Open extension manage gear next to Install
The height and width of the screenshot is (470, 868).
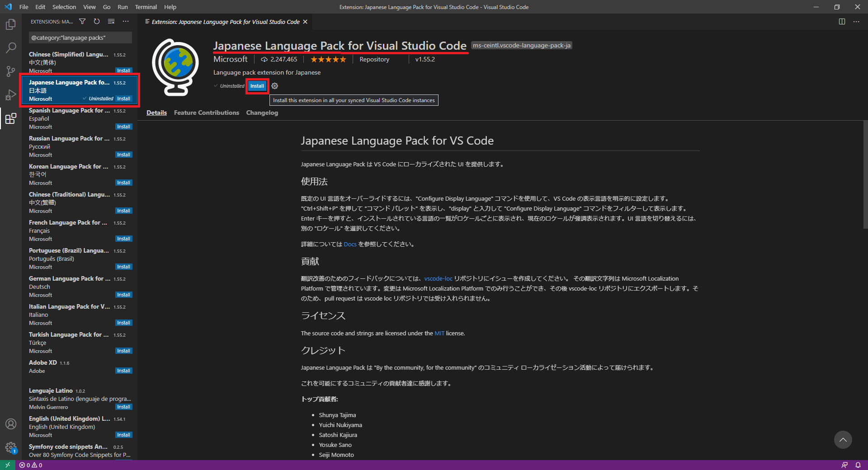coord(275,86)
